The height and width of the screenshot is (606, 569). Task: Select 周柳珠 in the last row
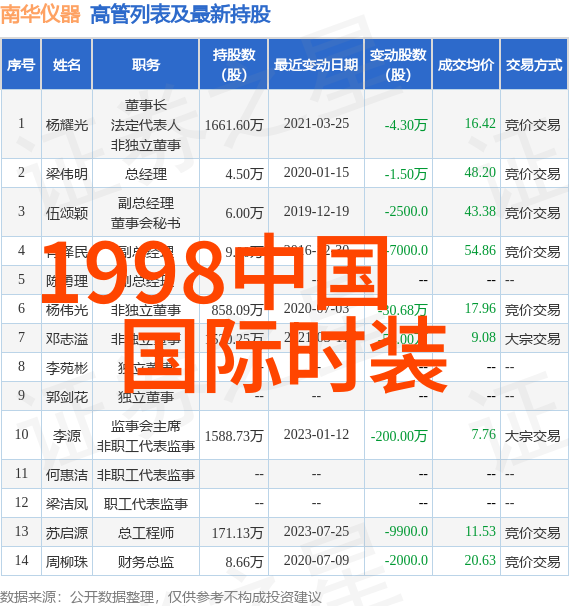coord(67,562)
